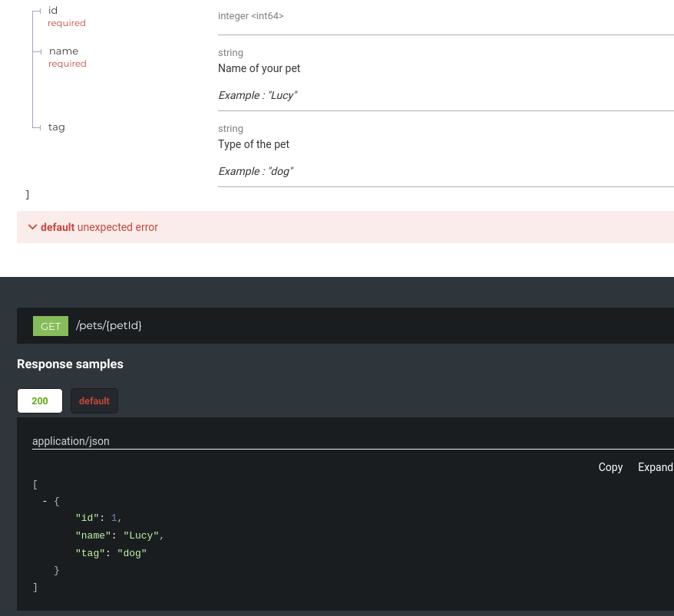Click the Example value "dog"

coord(254,171)
